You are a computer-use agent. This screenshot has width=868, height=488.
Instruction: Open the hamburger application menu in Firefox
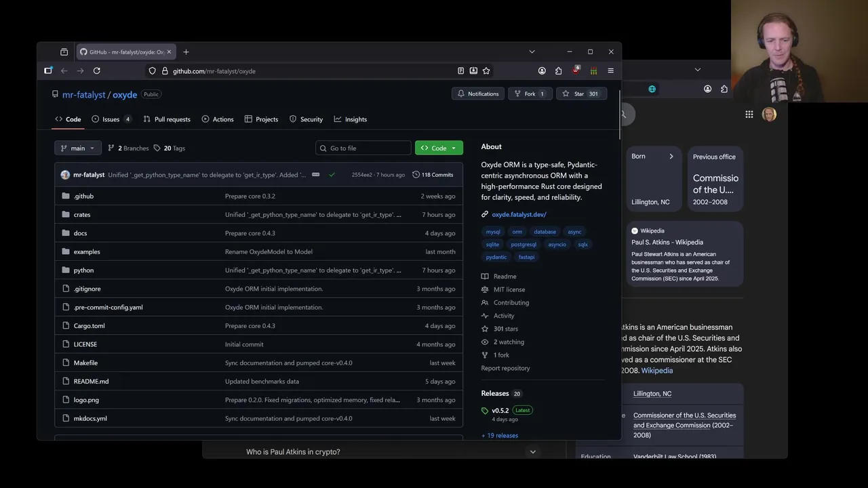(x=610, y=70)
